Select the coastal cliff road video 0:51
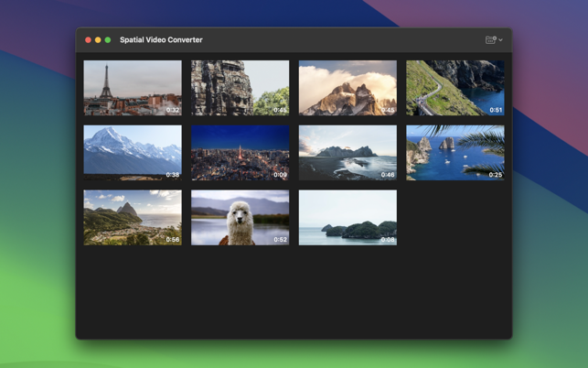588x368 pixels. [455, 88]
